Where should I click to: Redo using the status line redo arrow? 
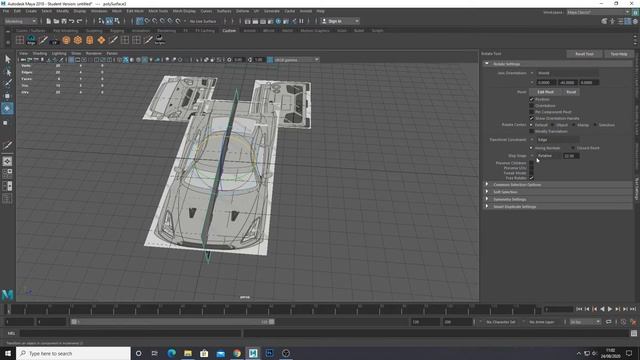tap(80, 21)
